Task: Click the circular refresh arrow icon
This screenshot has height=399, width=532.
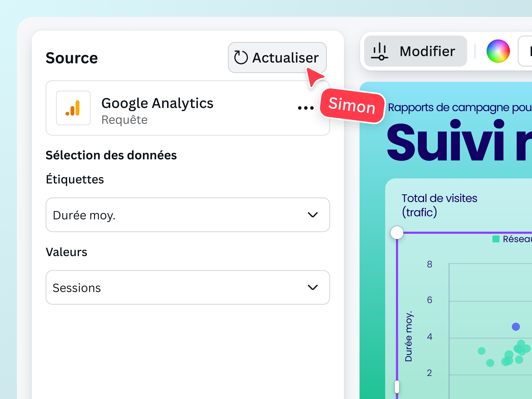Action: (x=241, y=58)
